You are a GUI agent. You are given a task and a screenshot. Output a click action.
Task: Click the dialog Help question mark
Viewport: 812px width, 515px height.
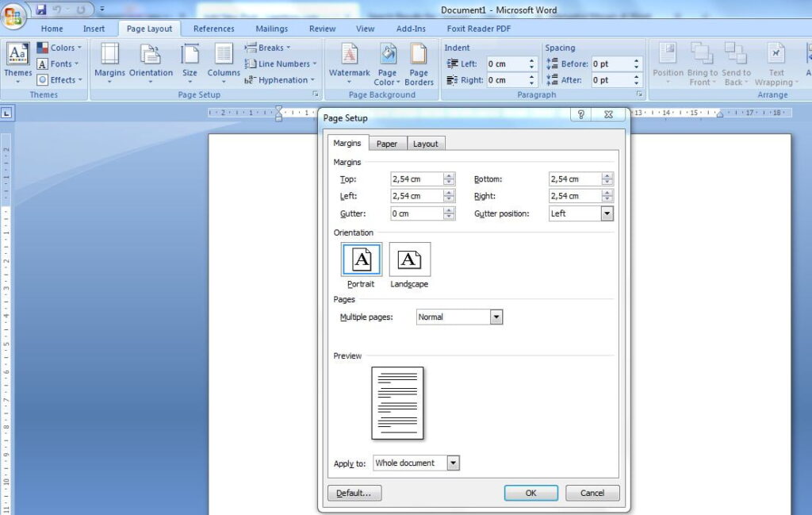pyautogui.click(x=581, y=114)
